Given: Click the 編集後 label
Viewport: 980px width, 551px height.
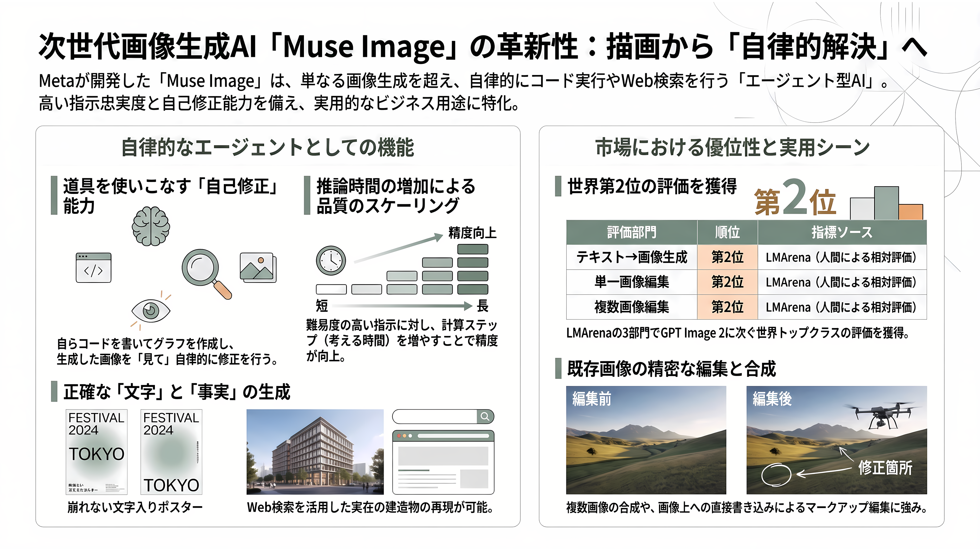Looking at the screenshot, I should [772, 399].
